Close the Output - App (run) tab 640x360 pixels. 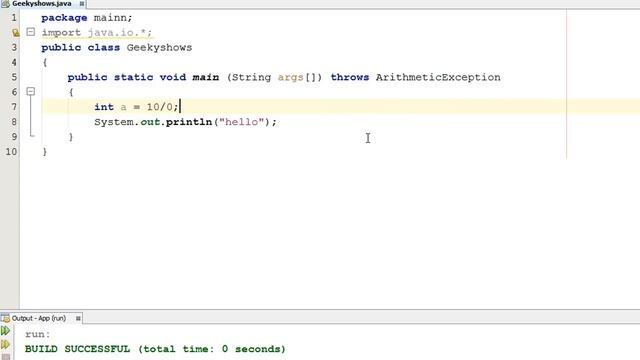point(78,318)
